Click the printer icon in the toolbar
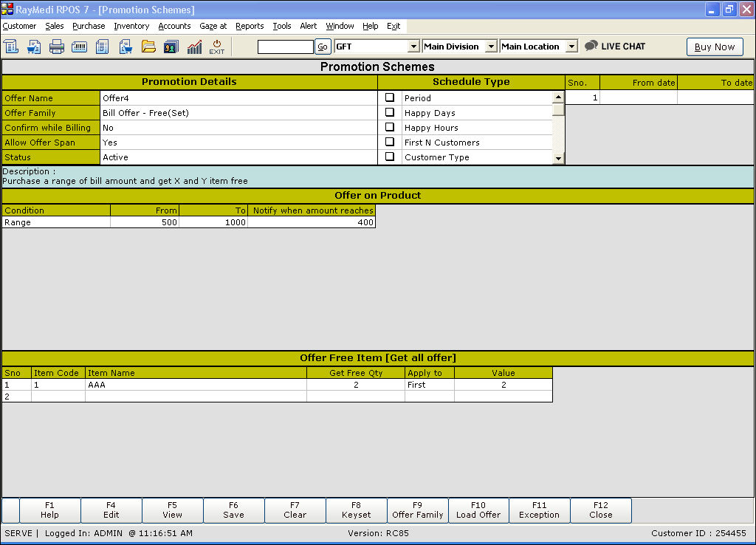The width and height of the screenshot is (756, 545). [57, 47]
